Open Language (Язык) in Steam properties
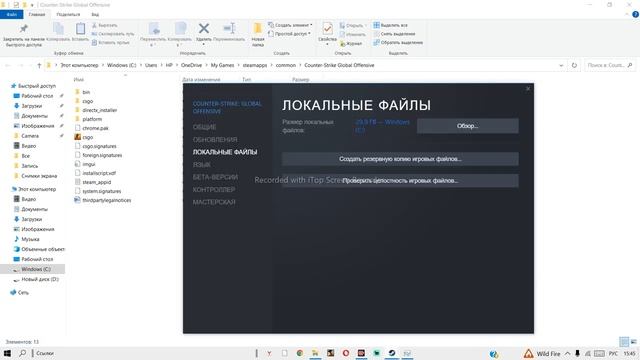 pos(202,164)
